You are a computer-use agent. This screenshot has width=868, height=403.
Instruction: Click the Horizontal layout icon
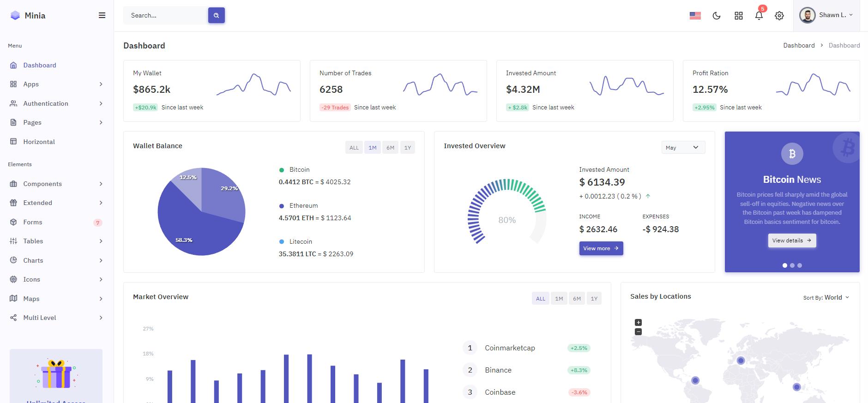(x=13, y=142)
